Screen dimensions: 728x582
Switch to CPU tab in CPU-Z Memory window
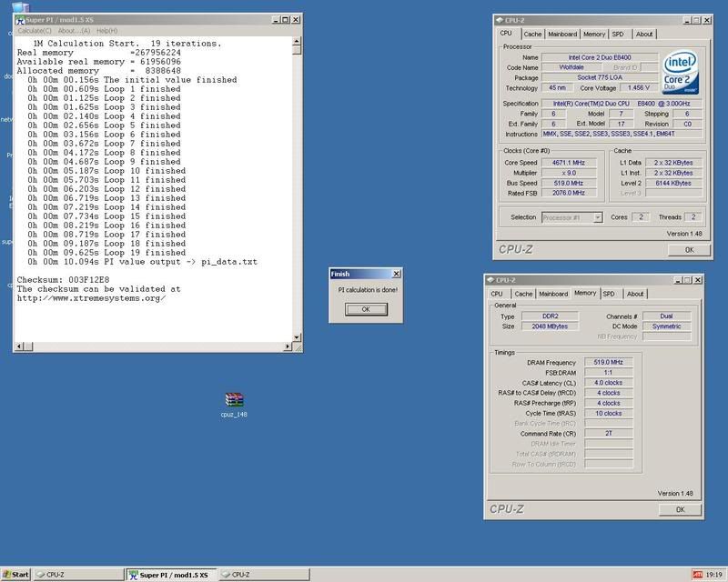497,294
